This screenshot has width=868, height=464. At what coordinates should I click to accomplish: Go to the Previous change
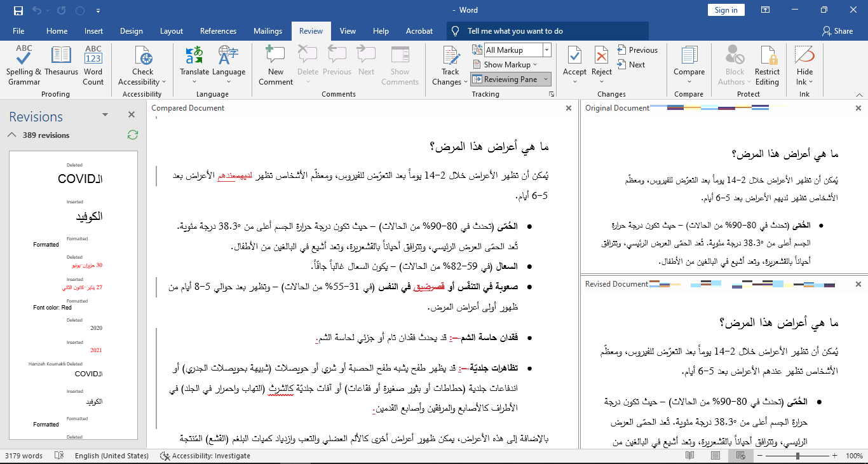point(637,50)
